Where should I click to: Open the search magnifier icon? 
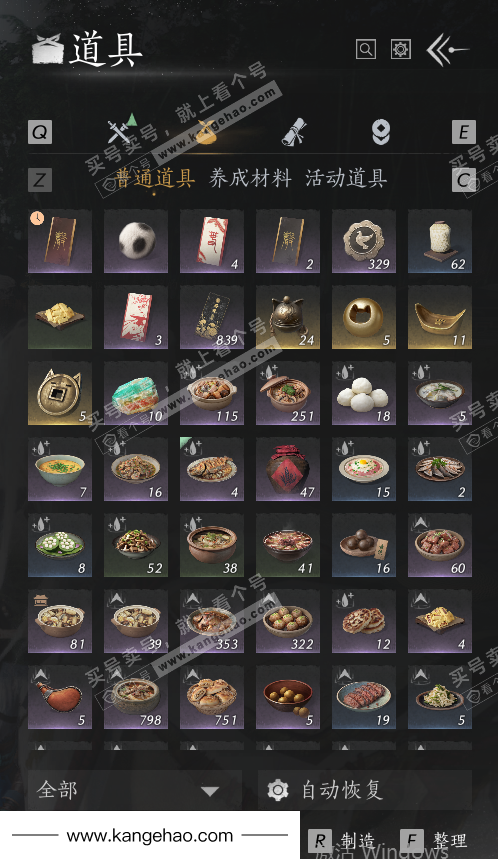coord(365,49)
